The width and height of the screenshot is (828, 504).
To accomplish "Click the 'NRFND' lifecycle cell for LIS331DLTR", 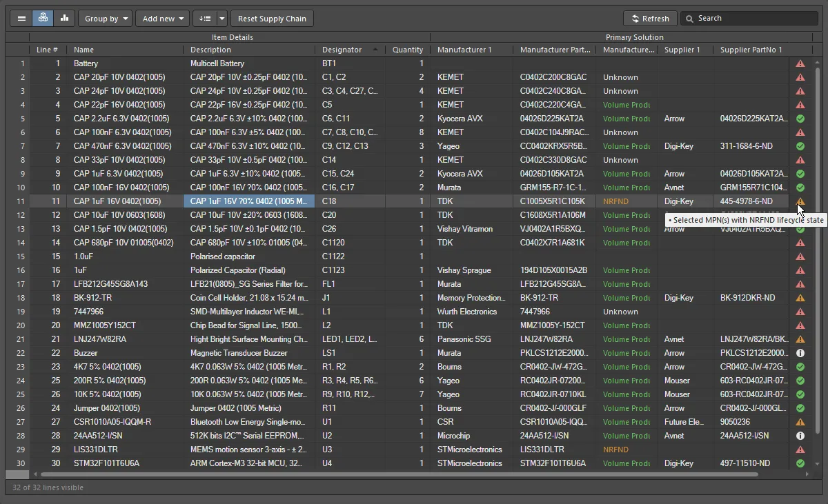I will pyautogui.click(x=627, y=450).
